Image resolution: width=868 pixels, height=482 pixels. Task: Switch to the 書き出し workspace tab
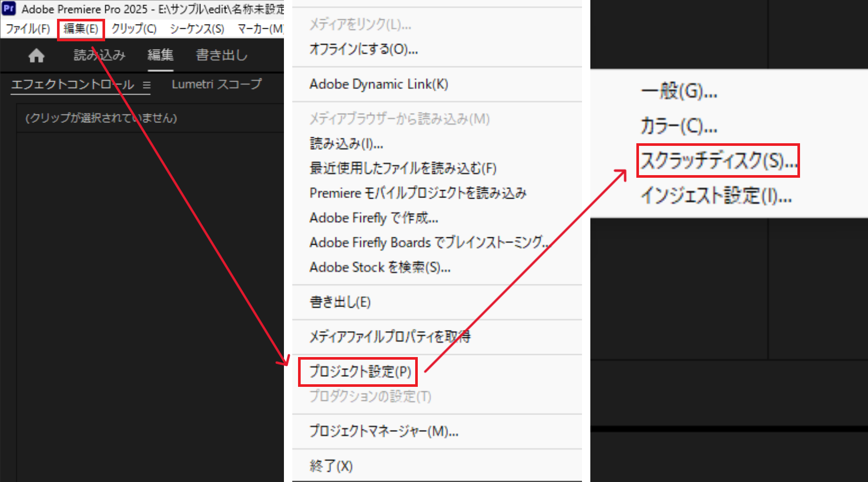coord(222,55)
